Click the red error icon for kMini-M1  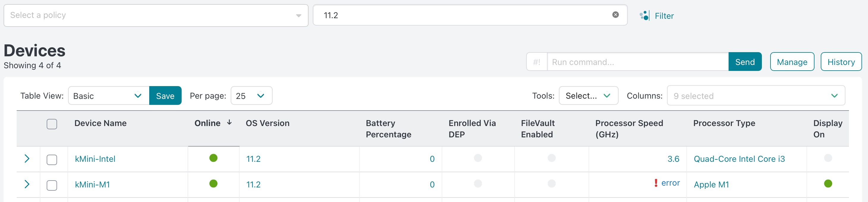pos(656,183)
